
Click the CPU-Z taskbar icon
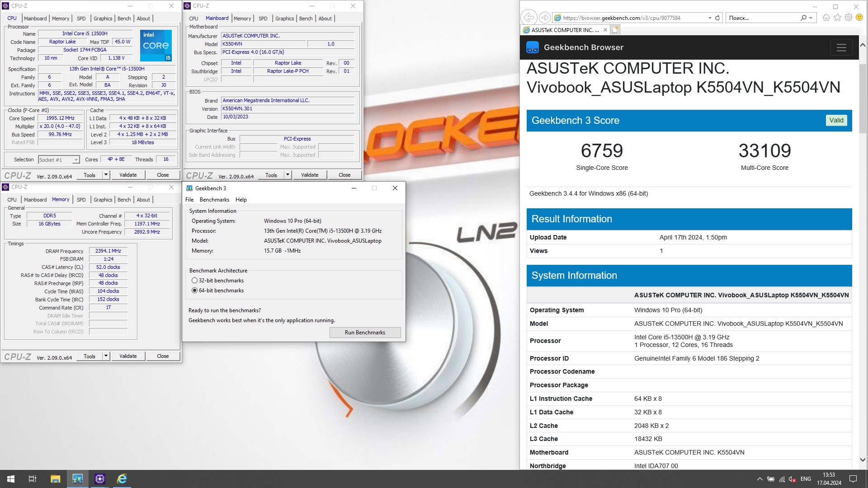pyautogui.click(x=100, y=479)
